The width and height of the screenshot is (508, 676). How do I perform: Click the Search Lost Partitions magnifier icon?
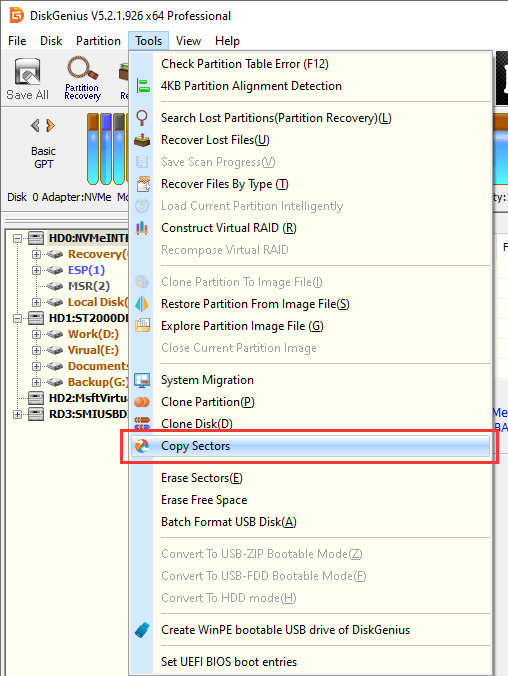click(142, 118)
